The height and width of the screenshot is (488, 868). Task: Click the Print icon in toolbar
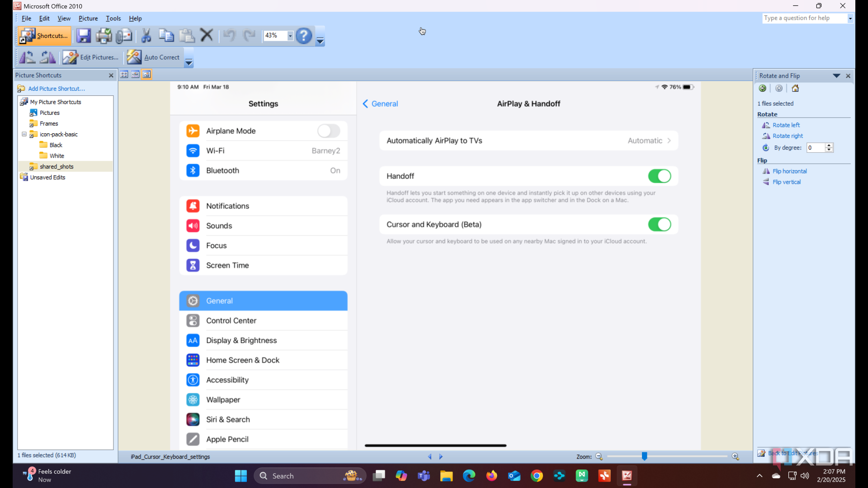coord(104,36)
